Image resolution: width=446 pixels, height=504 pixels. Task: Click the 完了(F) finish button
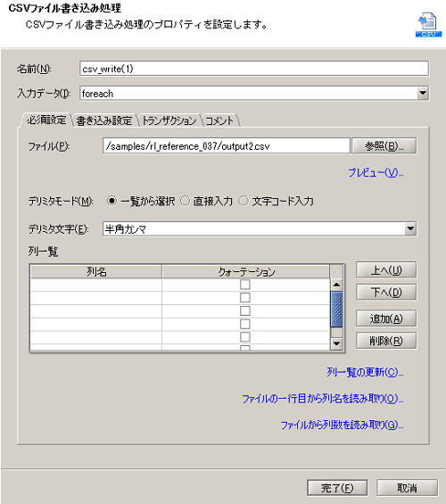click(337, 488)
